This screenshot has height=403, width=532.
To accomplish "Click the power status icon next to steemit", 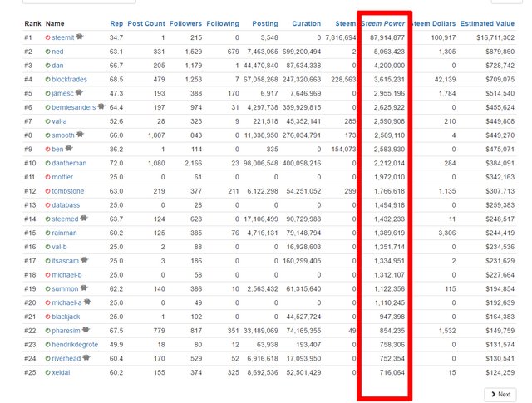I will pos(48,37).
